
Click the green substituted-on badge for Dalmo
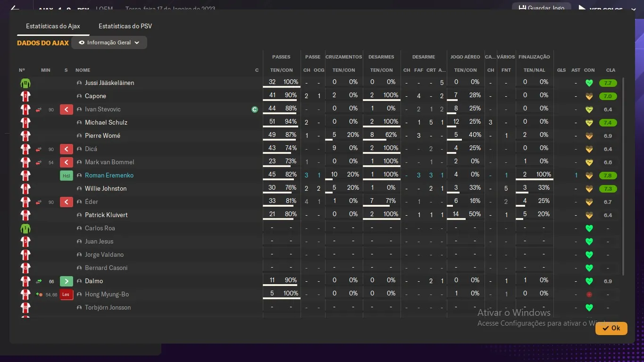(67, 281)
